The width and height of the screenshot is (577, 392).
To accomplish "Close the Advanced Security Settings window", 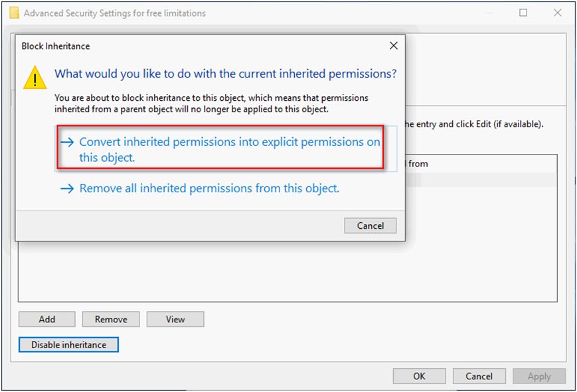I will pos(558,13).
